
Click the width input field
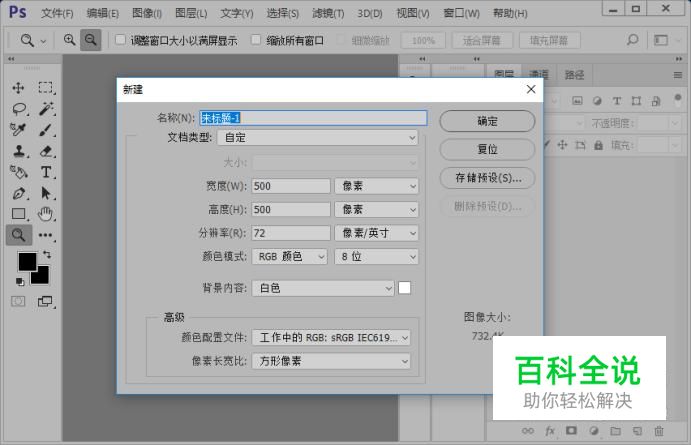(291, 186)
